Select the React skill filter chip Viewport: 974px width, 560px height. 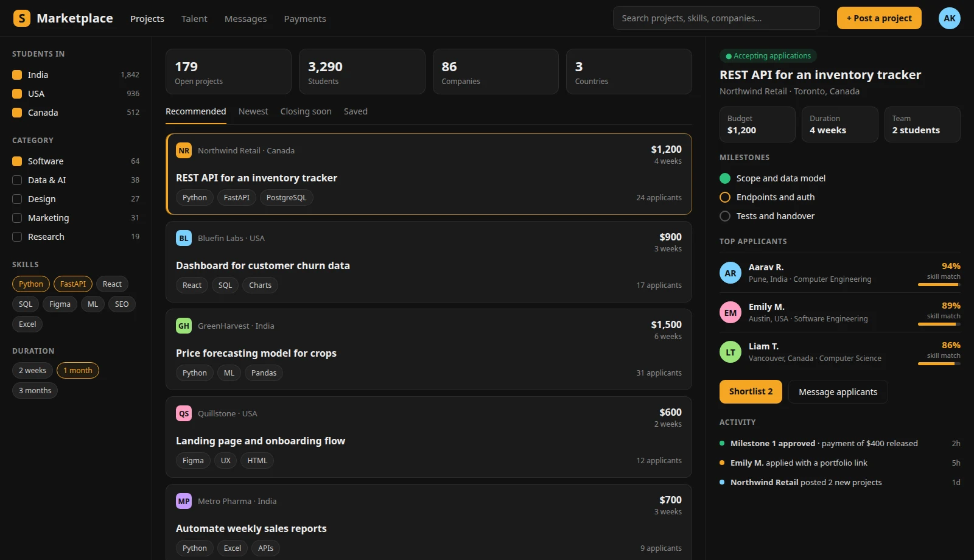click(112, 284)
